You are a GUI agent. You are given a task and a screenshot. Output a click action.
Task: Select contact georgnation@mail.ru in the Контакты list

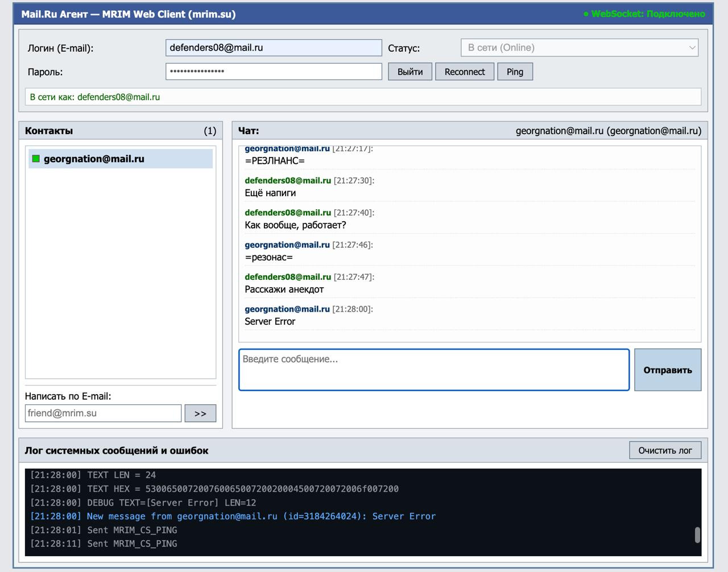(x=121, y=159)
